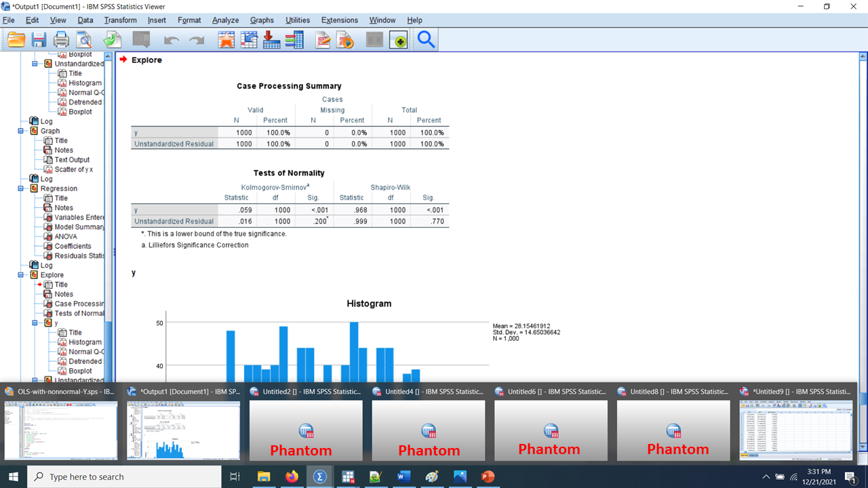Screen dimensions: 868x488
Task: Collapse the Graph node in outline
Action: (x=21, y=131)
